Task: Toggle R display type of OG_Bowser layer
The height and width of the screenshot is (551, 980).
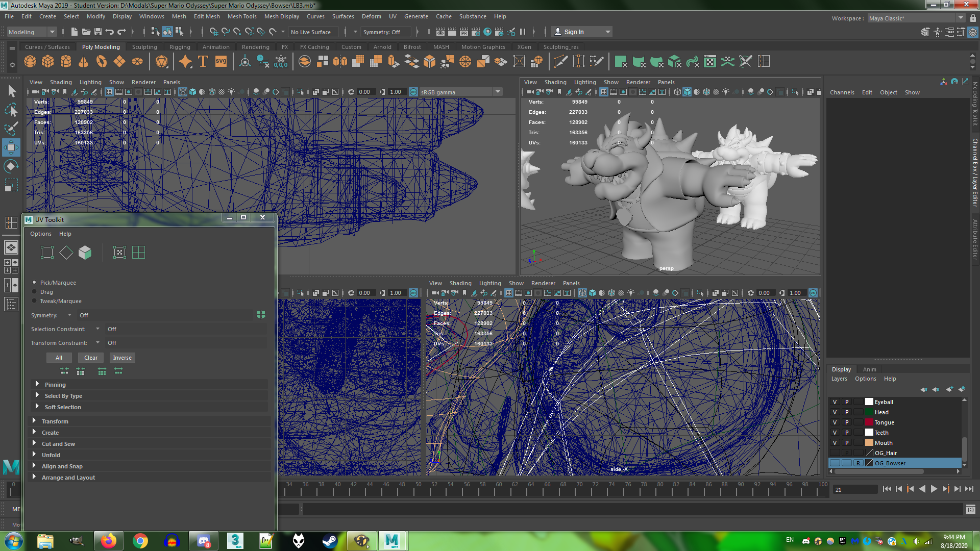Action: tap(859, 463)
